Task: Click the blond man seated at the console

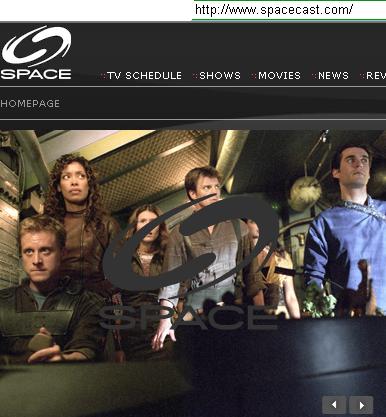Action: pyautogui.click(x=47, y=290)
